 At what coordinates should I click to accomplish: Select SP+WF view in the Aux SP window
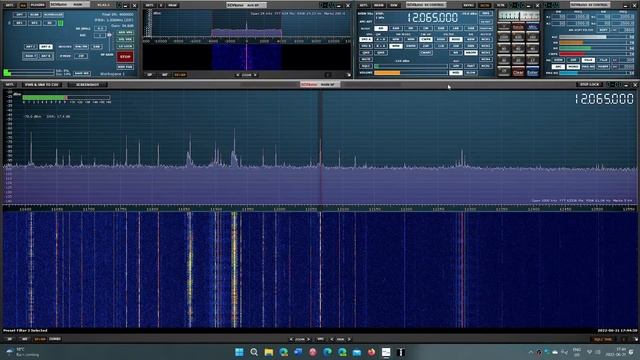coord(180,75)
